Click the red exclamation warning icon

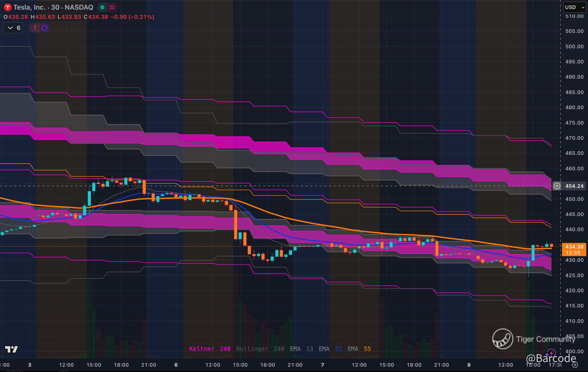click(x=35, y=28)
